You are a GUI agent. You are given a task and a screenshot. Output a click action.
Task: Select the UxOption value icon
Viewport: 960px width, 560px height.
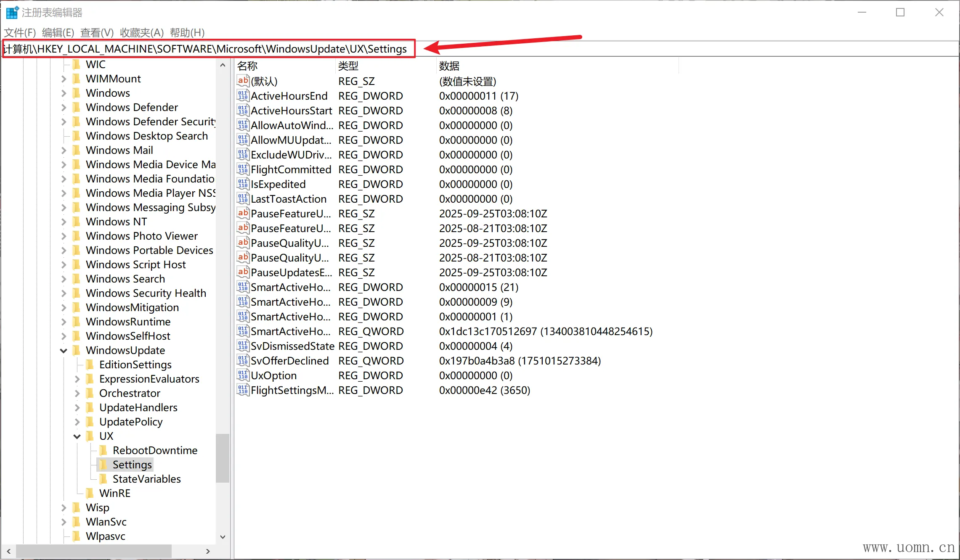pos(243,375)
